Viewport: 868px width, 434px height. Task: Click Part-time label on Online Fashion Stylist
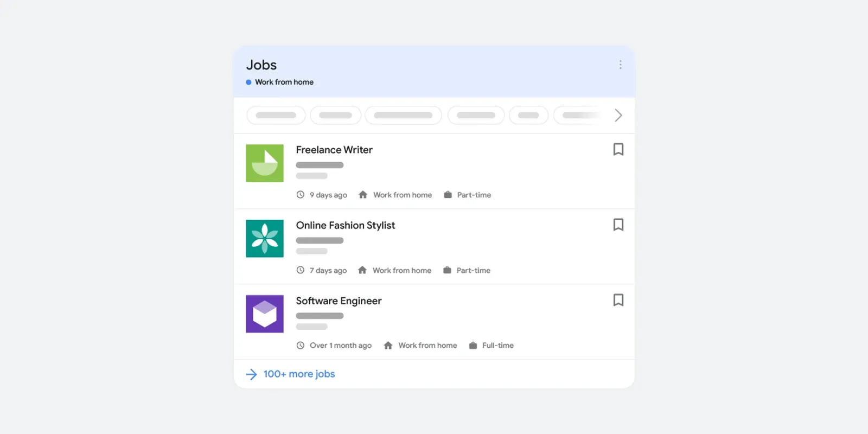[474, 271]
